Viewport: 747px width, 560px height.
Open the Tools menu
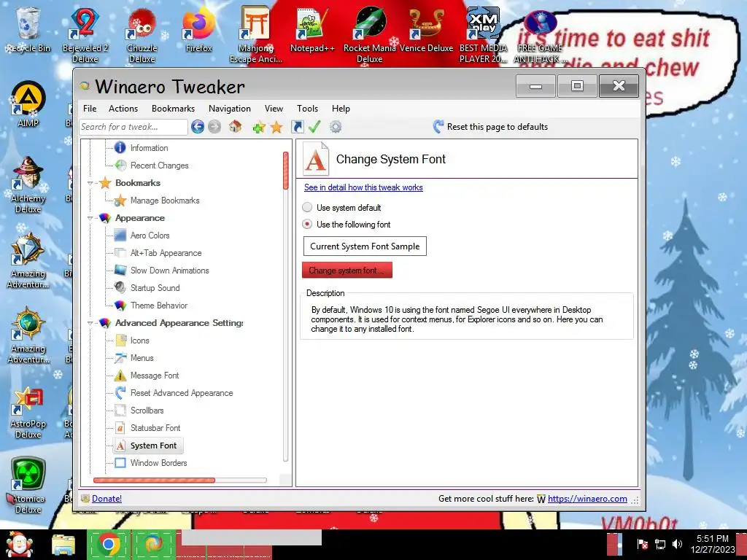click(307, 109)
